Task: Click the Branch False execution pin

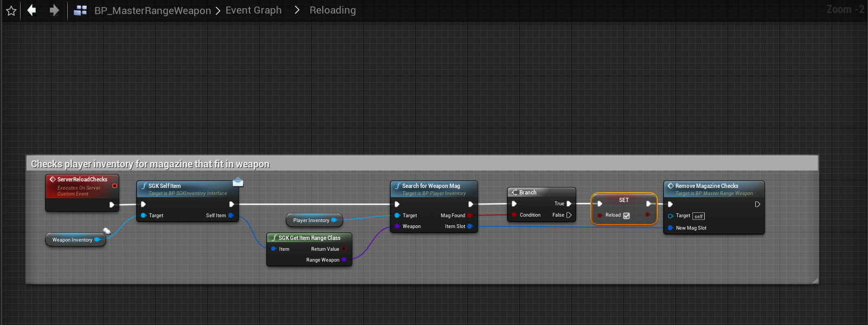Action: [x=569, y=215]
